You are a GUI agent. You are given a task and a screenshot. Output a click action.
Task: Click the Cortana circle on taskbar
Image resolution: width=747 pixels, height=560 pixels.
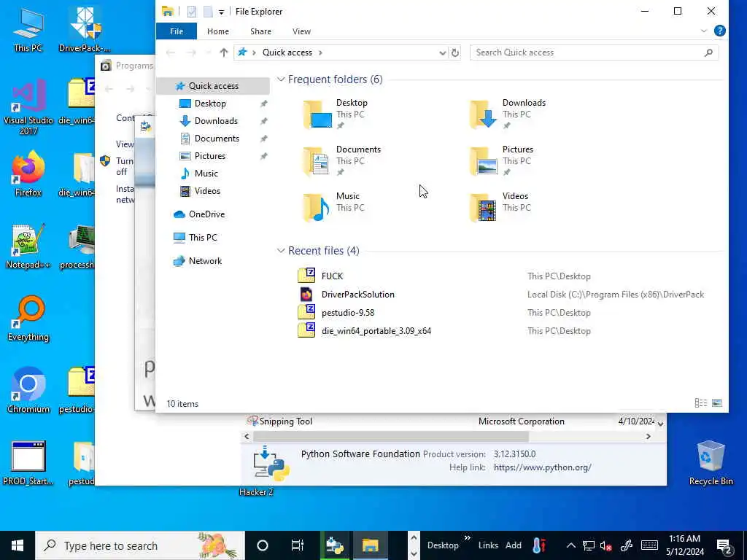263,545
